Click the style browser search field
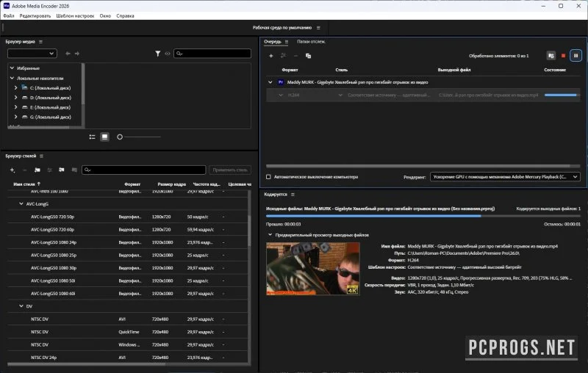This screenshot has width=588, height=373. pos(143,170)
